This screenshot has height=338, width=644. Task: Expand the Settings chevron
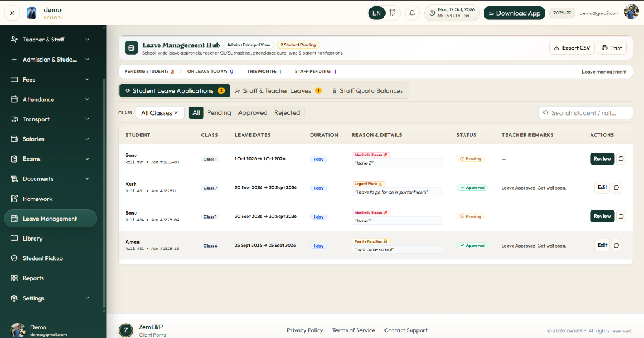click(x=87, y=298)
